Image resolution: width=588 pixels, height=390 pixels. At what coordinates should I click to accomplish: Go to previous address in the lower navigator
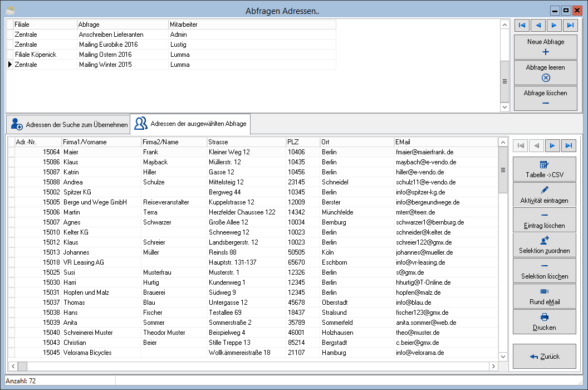point(537,145)
